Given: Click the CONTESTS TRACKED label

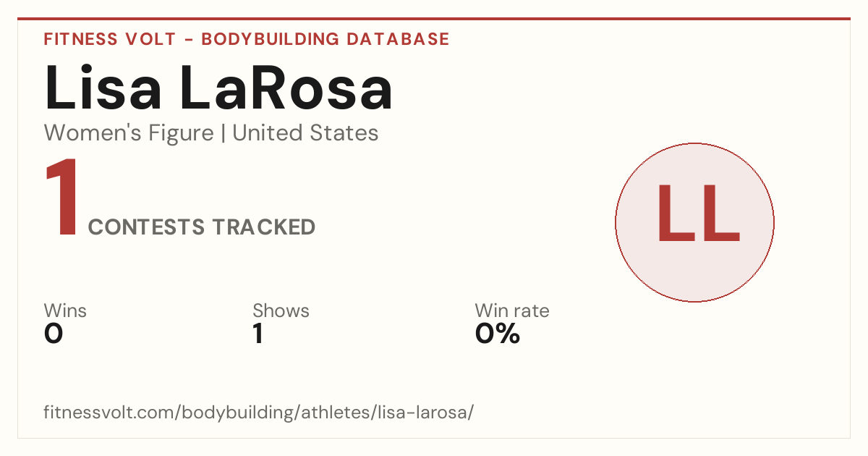Looking at the screenshot, I should (202, 227).
